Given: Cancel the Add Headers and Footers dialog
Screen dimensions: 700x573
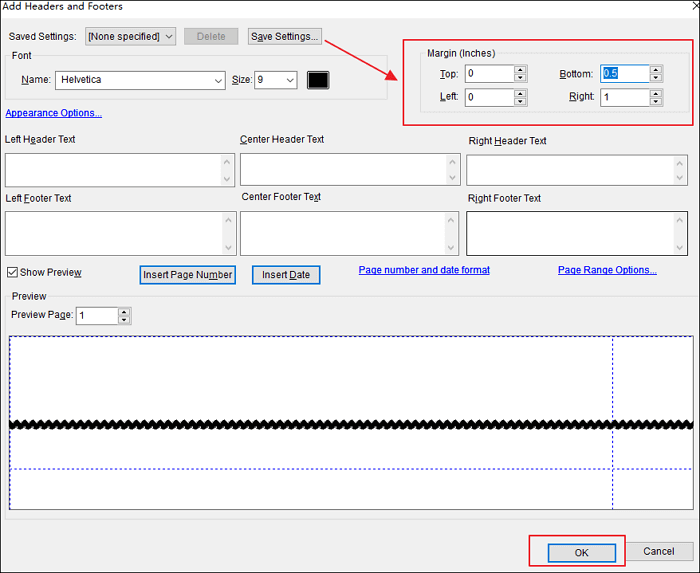Looking at the screenshot, I should [658, 551].
